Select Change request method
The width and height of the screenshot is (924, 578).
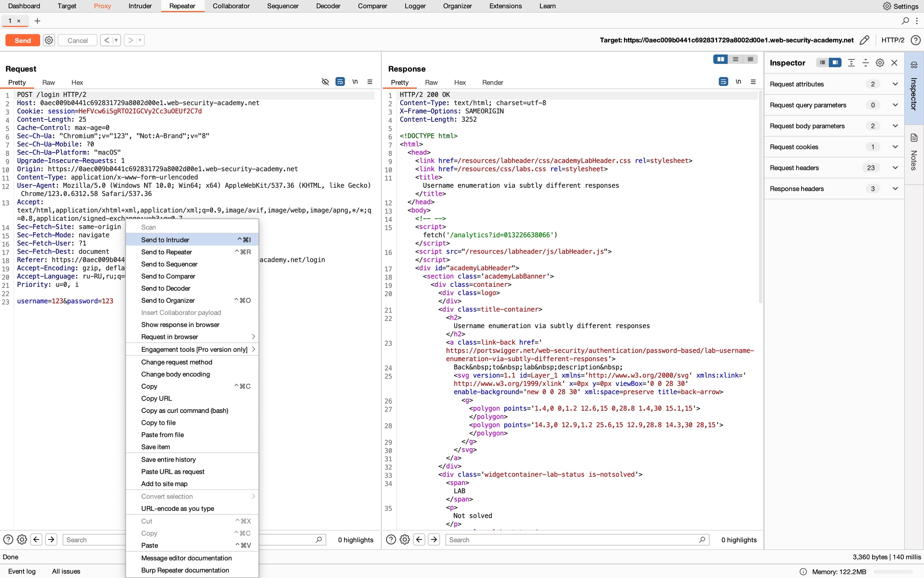click(x=192, y=362)
